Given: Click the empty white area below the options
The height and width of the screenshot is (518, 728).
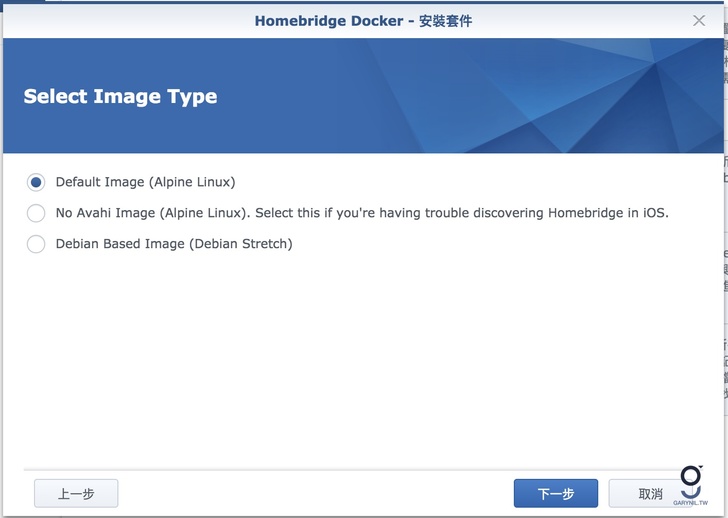Looking at the screenshot, I should point(360,360).
